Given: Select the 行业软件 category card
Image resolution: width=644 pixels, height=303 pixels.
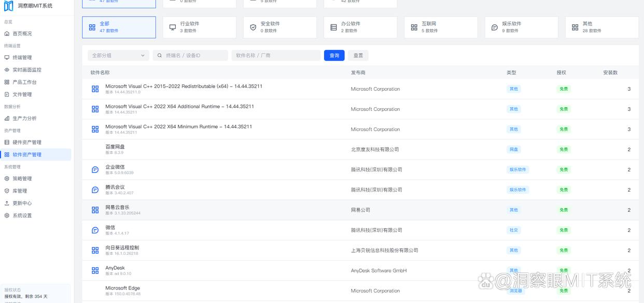Looking at the screenshot, I should [199, 27].
